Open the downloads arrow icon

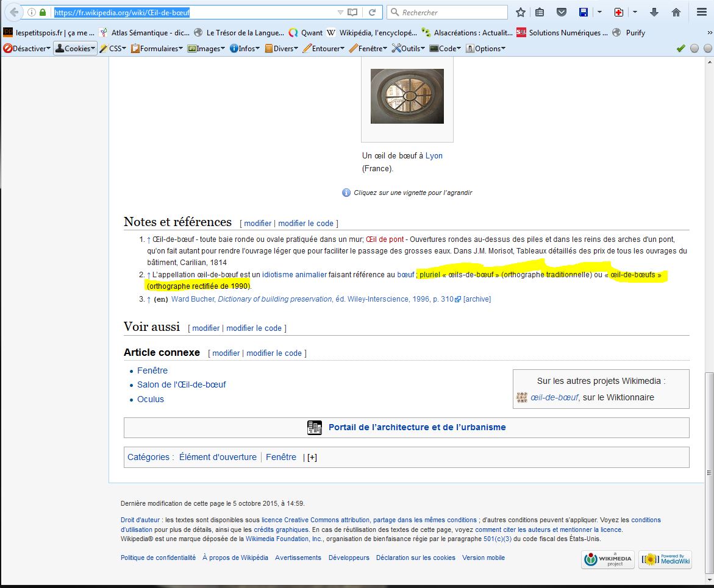654,12
